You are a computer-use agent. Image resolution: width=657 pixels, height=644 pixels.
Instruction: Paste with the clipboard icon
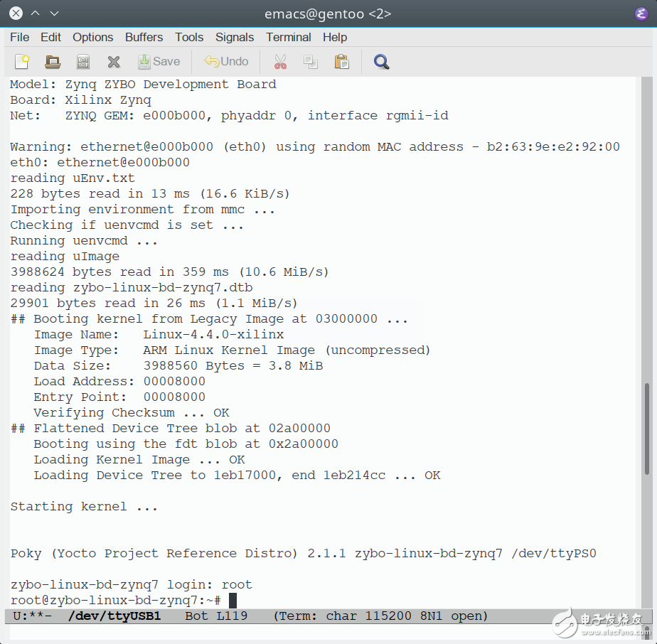coord(342,62)
